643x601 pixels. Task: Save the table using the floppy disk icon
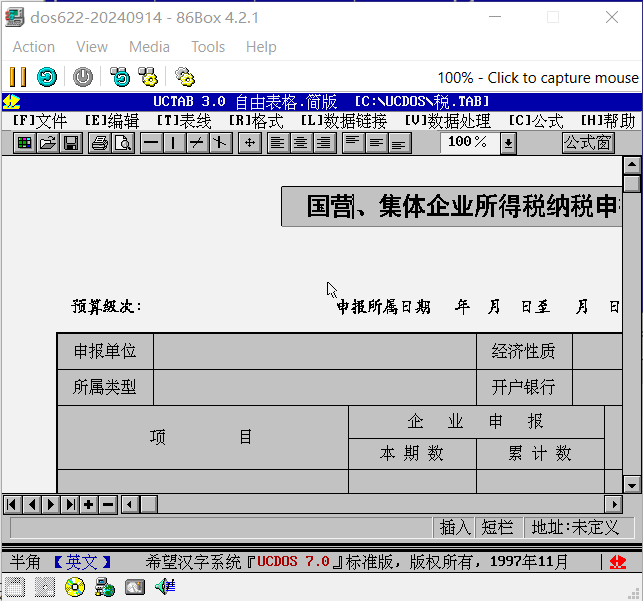point(71,143)
